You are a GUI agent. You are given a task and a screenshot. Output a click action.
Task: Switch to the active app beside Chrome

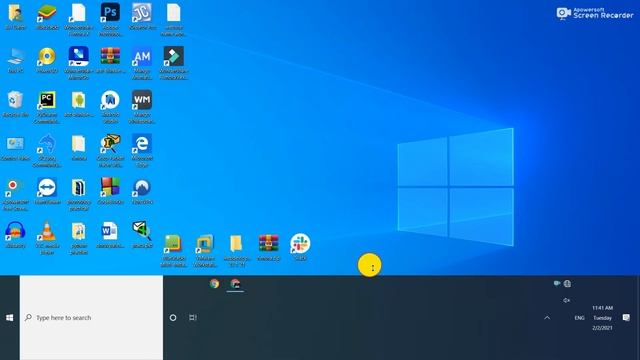tap(235, 284)
